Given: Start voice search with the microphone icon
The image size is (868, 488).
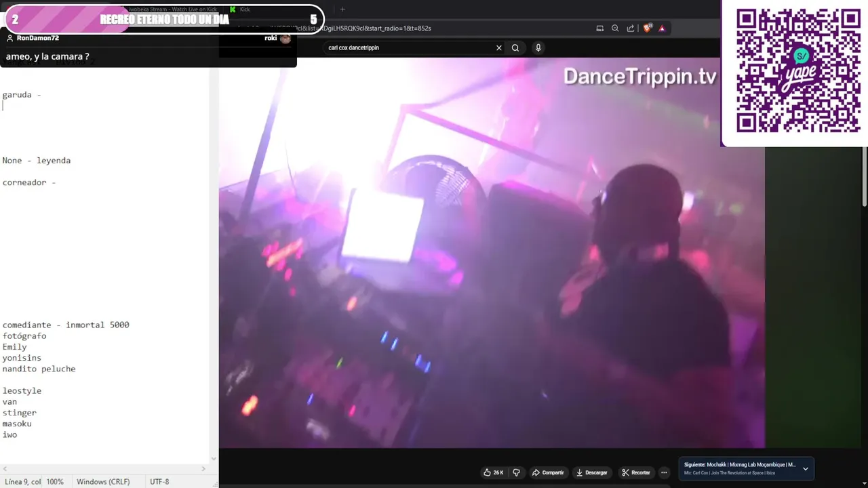Looking at the screenshot, I should point(538,48).
